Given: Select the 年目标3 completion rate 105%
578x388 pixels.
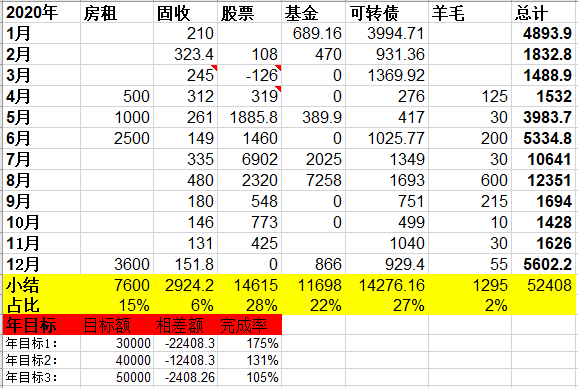Looking at the screenshot, I should coord(250,377).
